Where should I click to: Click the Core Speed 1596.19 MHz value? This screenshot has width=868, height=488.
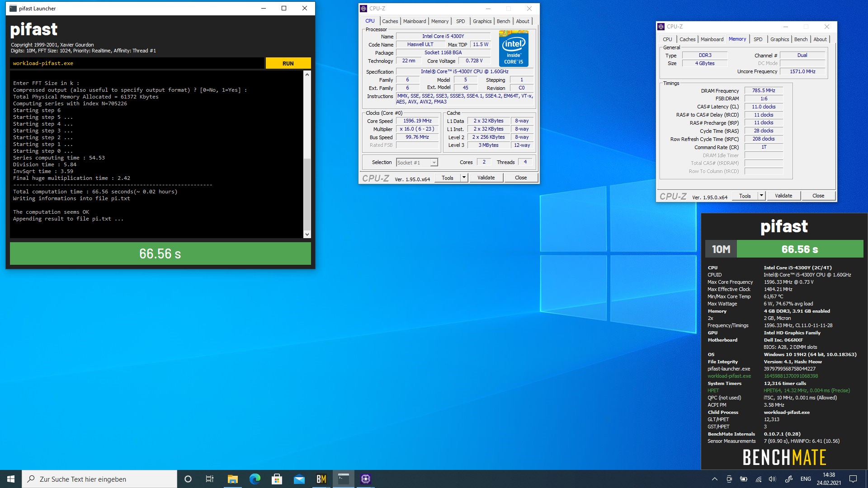click(417, 121)
